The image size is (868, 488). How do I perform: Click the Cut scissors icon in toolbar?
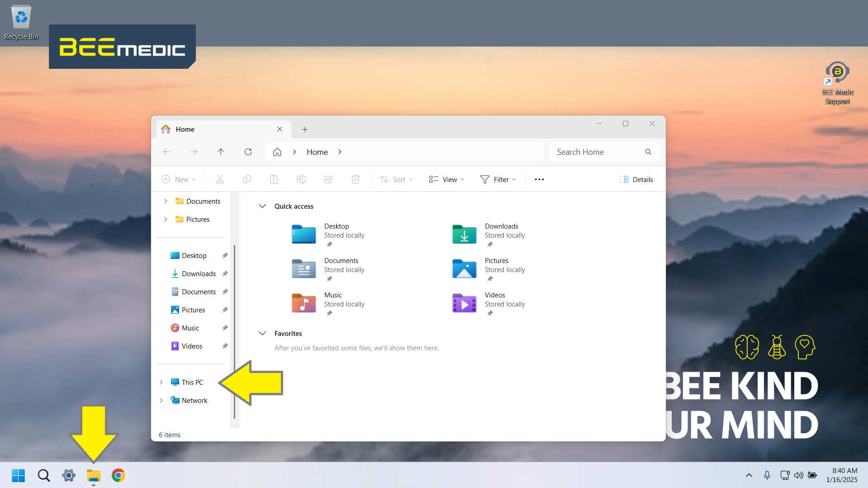(x=220, y=179)
